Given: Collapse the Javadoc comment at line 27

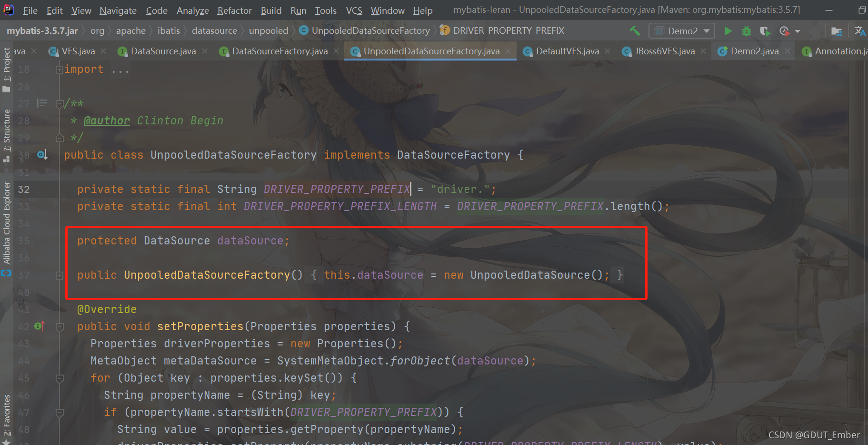Looking at the screenshot, I should click(x=60, y=104).
